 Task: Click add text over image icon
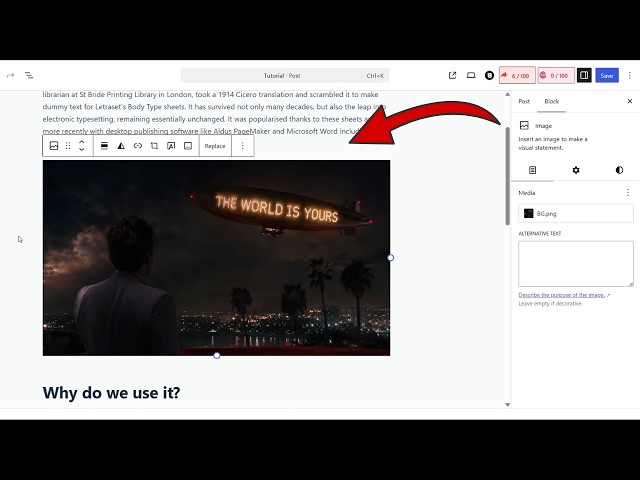[171, 146]
